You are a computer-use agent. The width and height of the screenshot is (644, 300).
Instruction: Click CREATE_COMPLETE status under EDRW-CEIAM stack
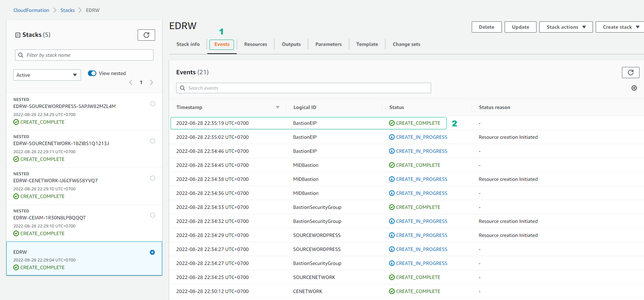coord(39,233)
